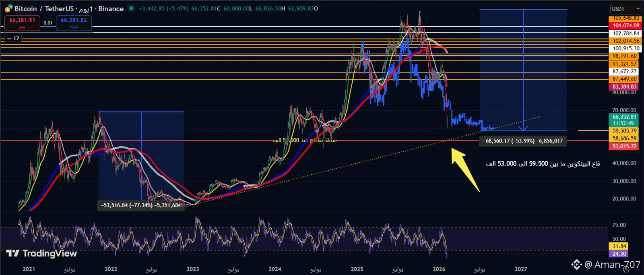The height and width of the screenshot is (275, 644).
Task: Select the -68,560.17 (-53.99%) measurement label
Action: point(523,141)
